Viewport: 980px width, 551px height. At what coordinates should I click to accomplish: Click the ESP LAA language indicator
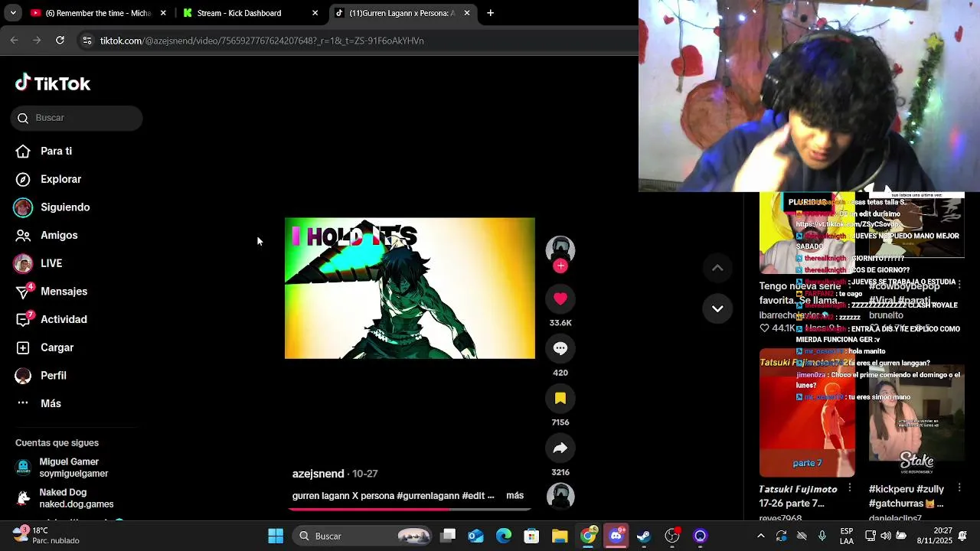tap(847, 535)
